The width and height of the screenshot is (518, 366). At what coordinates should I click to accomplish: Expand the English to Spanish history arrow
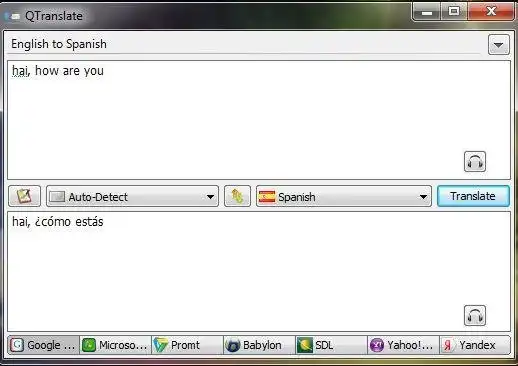tap(499, 44)
